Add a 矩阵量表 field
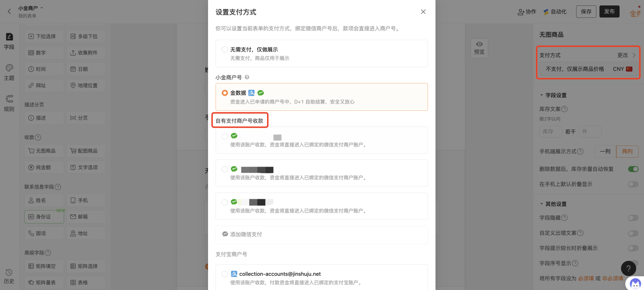This screenshot has height=290, width=644. point(44,283)
